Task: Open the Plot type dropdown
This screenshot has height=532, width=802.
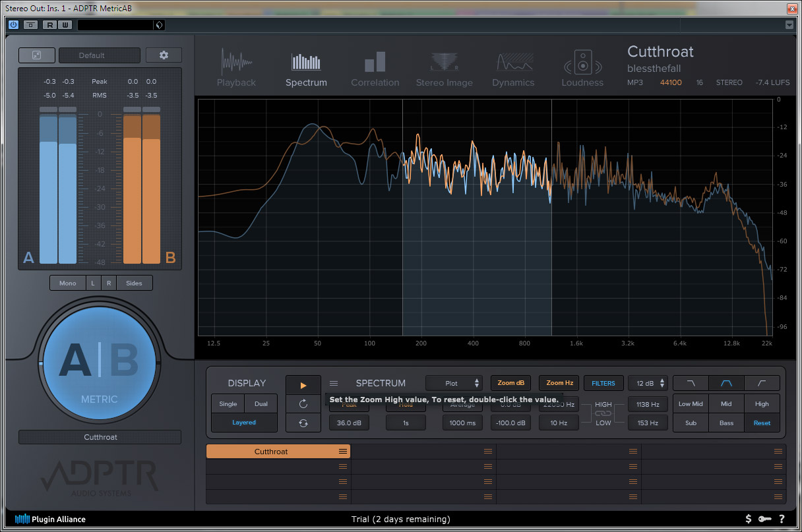Action: pyautogui.click(x=454, y=383)
